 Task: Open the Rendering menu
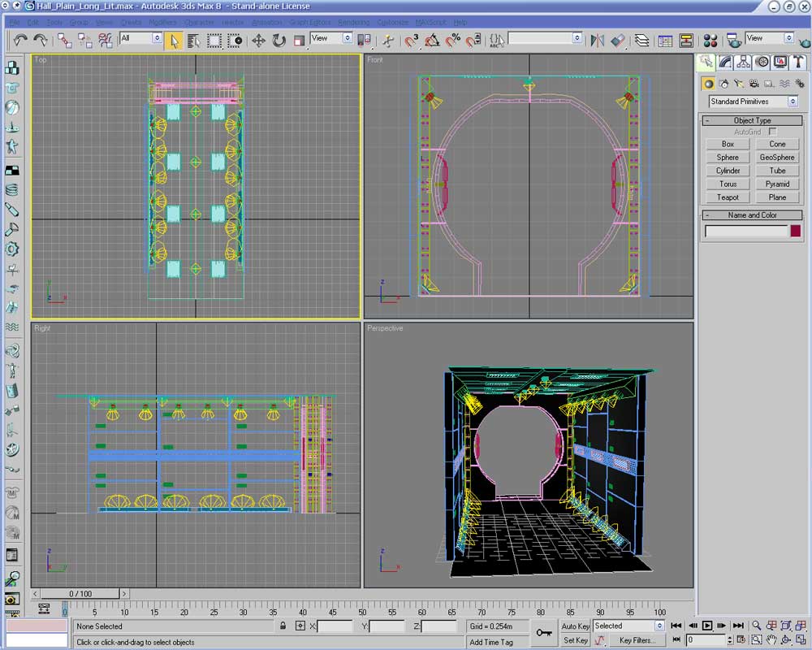[x=353, y=22]
